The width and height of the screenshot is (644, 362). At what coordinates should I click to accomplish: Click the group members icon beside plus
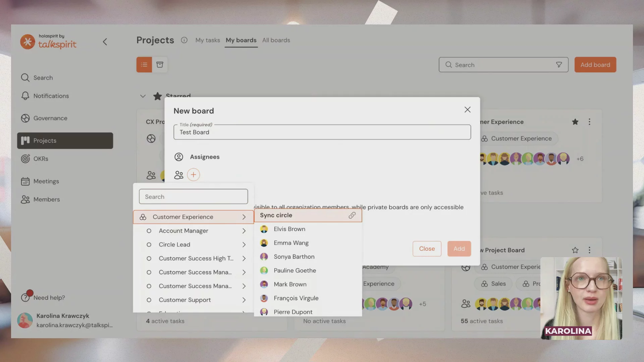point(179,175)
